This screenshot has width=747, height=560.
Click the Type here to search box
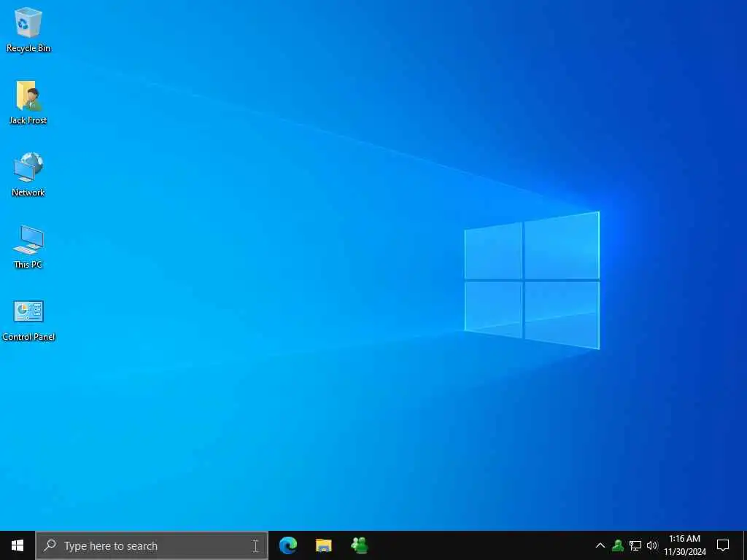pos(152,545)
